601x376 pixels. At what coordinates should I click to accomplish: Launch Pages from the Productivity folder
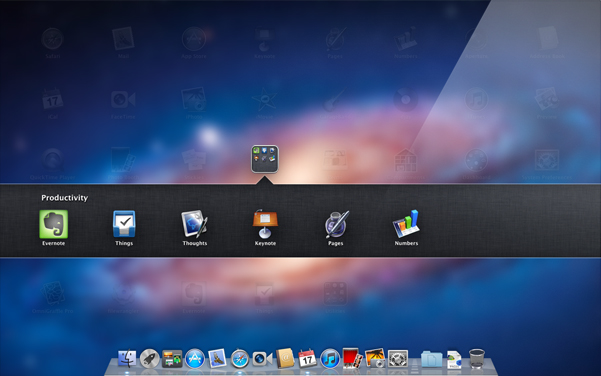(x=336, y=224)
